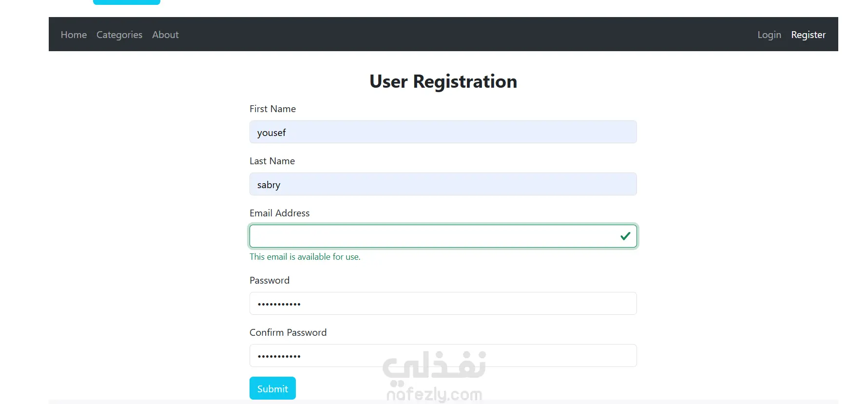
Task: Open the Home page link
Action: coord(74,35)
